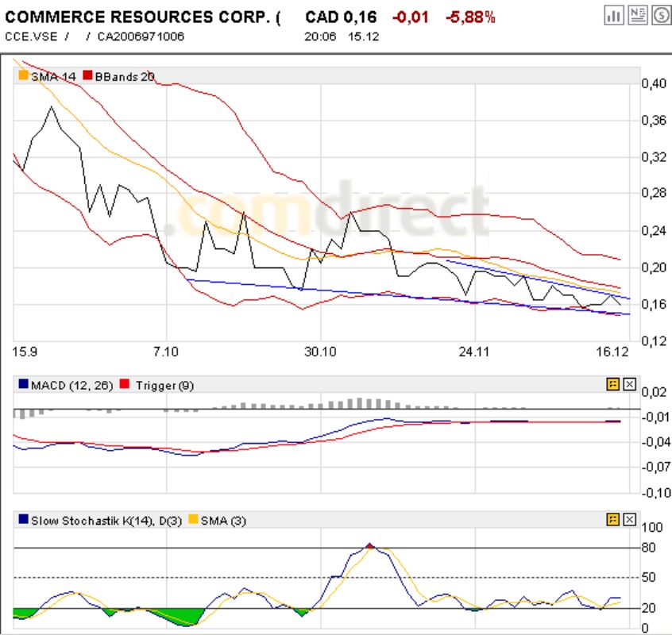The height and width of the screenshot is (635, 672).
Task: Open settings for the Slow Stochastik panel
Action: click(612, 521)
